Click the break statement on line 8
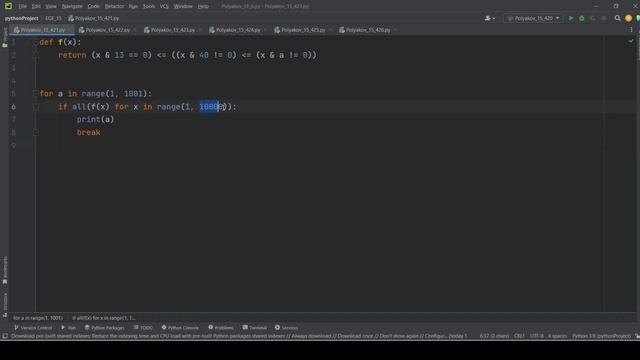 coord(89,133)
